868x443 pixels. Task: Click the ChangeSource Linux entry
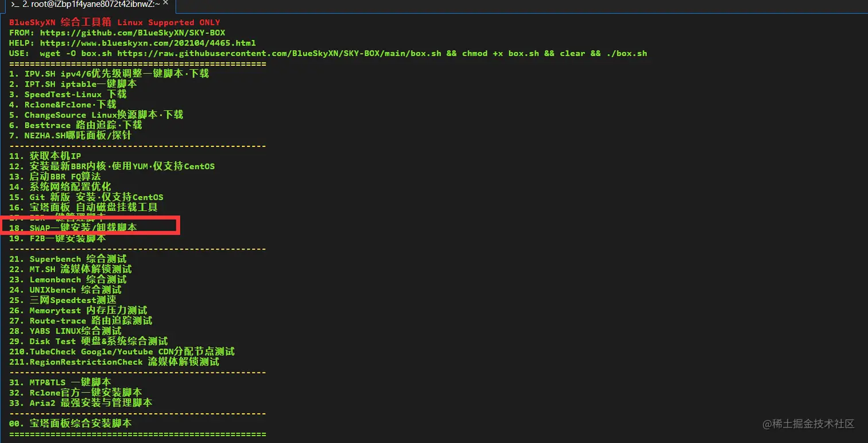96,115
